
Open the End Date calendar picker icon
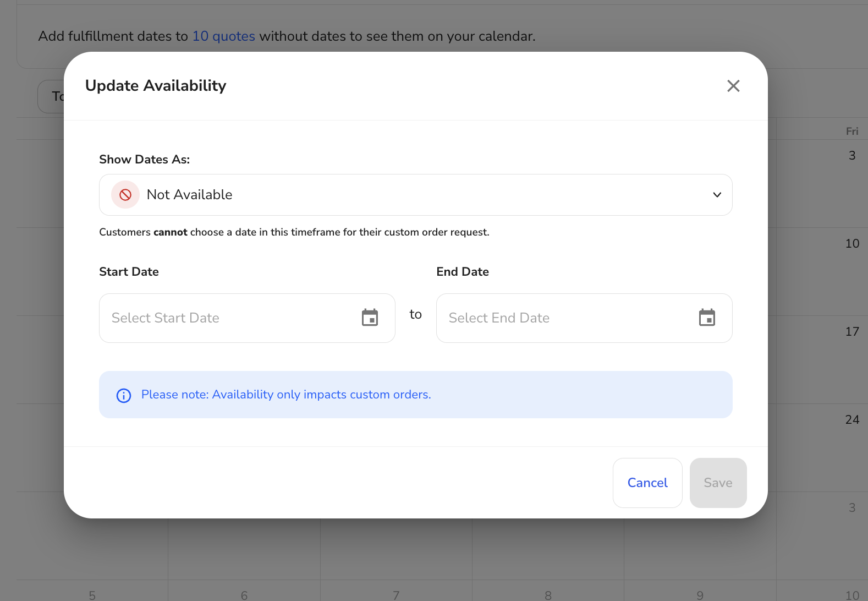(x=707, y=318)
